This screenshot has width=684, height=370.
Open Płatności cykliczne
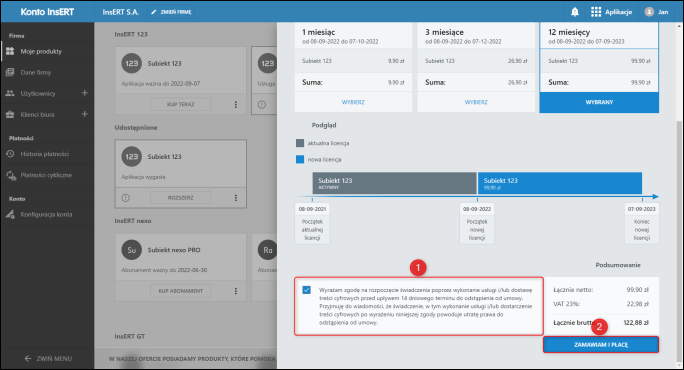[x=46, y=175]
